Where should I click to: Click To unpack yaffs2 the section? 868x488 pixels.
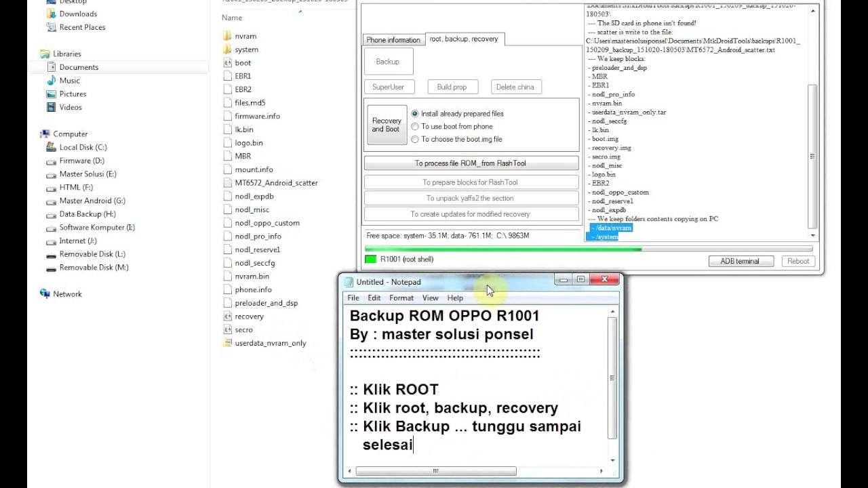(471, 198)
